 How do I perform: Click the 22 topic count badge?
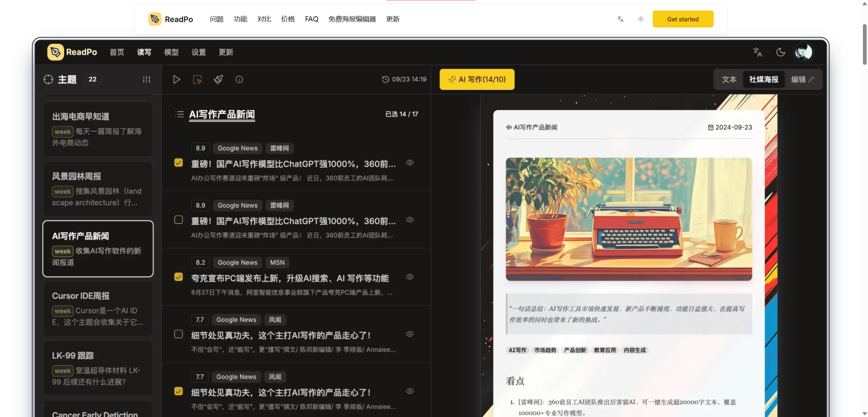[92, 79]
